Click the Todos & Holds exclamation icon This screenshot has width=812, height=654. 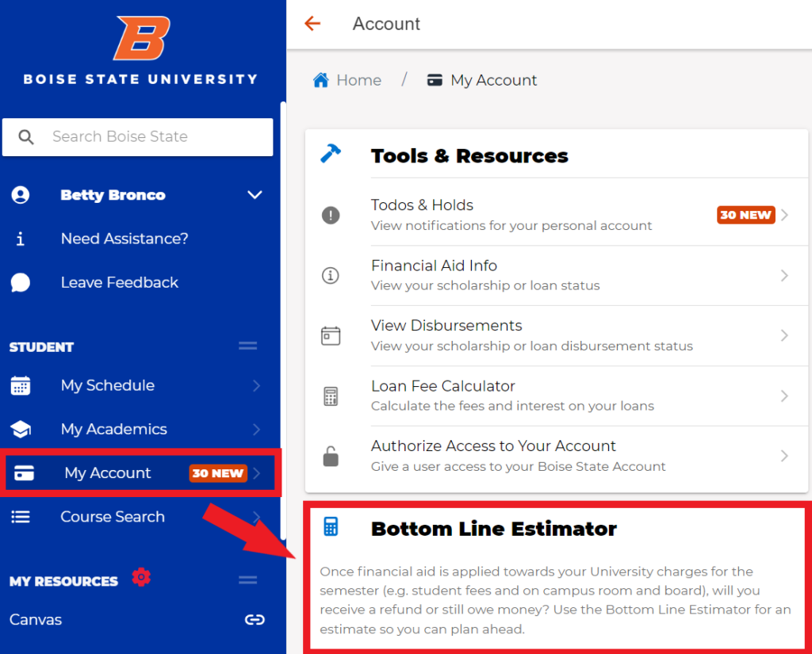pyautogui.click(x=331, y=215)
